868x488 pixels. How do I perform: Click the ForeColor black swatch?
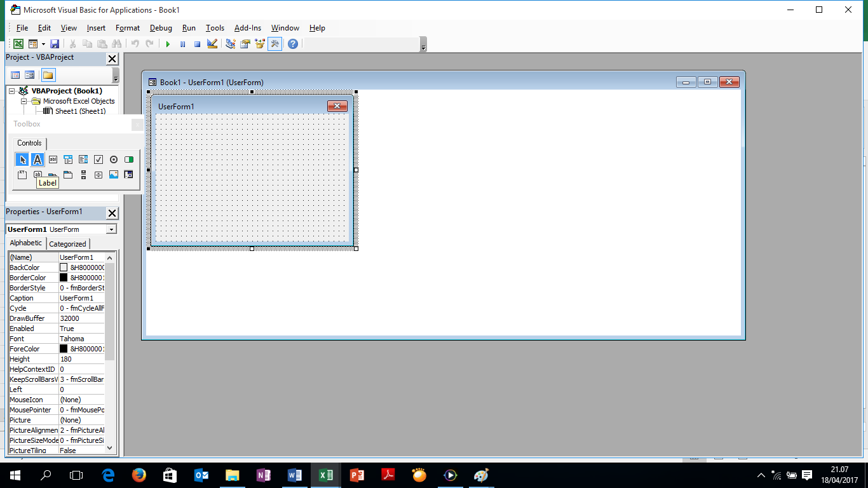click(64, 349)
